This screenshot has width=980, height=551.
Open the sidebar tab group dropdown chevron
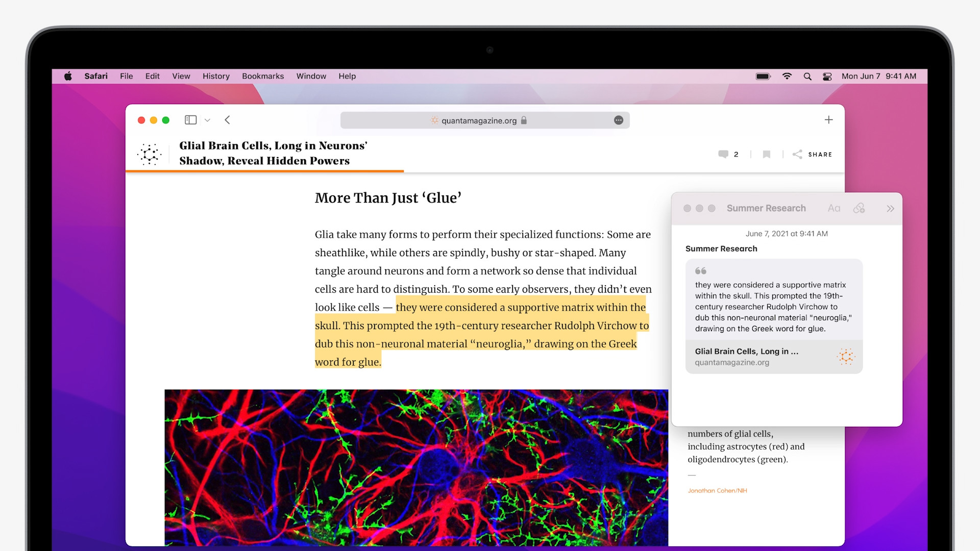pyautogui.click(x=207, y=120)
